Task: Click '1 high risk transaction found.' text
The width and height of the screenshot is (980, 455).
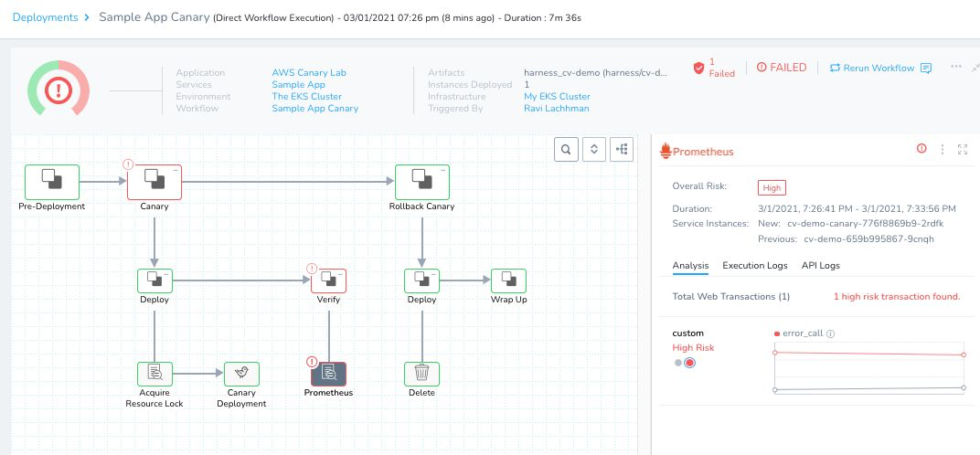Action: pos(897,296)
